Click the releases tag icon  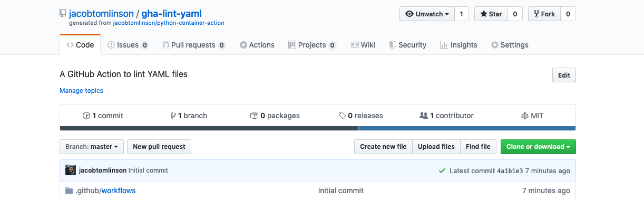343,116
